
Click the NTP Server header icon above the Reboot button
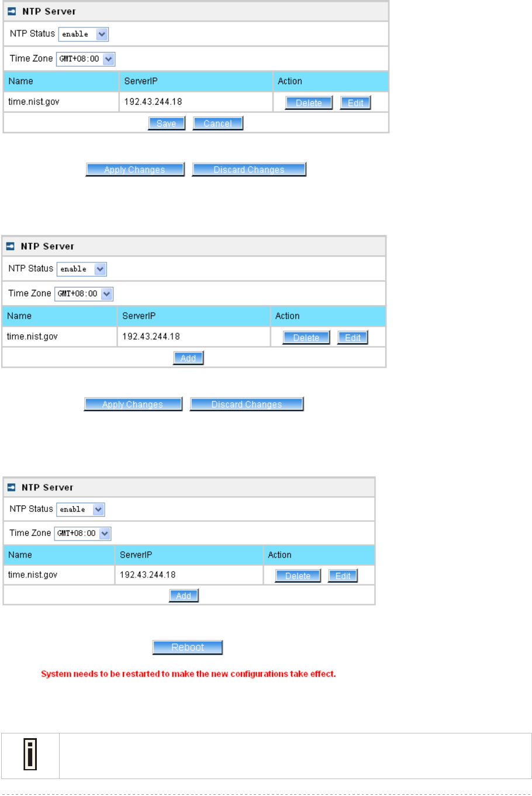[x=11, y=487]
